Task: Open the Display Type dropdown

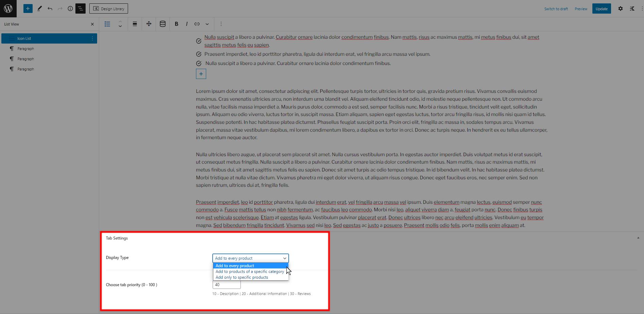Action: tap(250, 258)
